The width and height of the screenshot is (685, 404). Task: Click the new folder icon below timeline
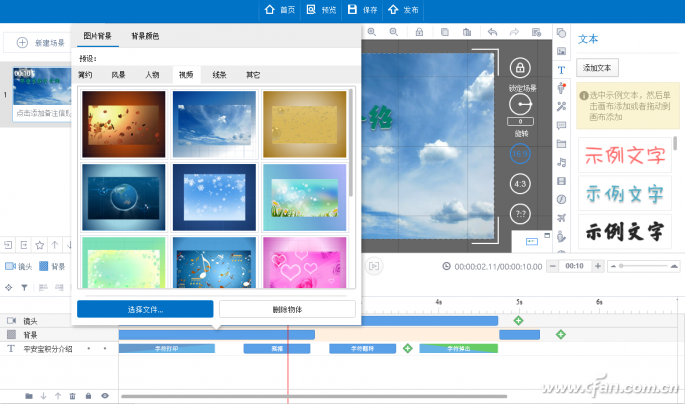(27, 396)
